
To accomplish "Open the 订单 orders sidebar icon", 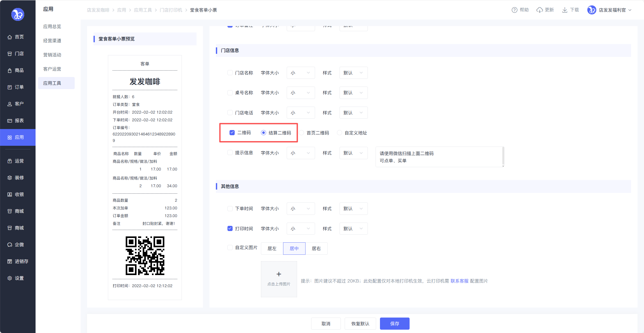I will point(10,87).
